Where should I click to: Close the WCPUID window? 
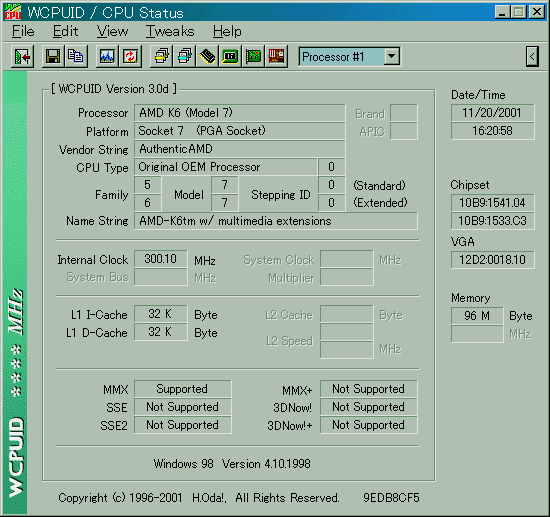537,13
